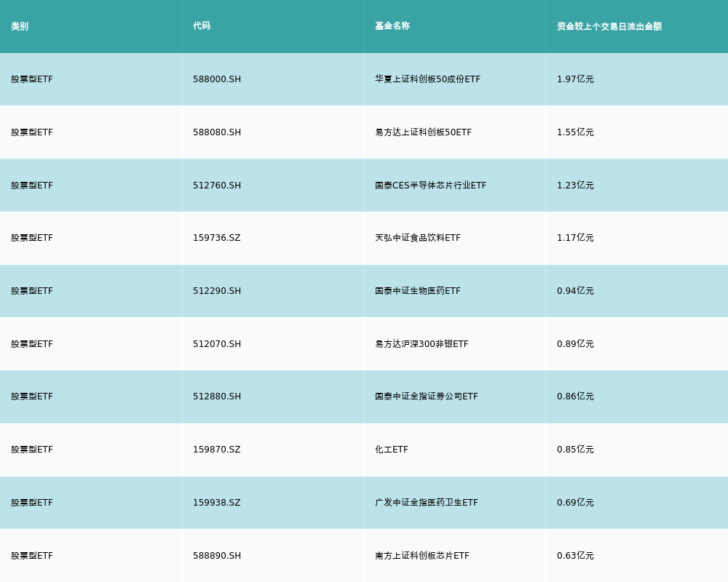Click the 代码 column header

[x=202, y=26]
